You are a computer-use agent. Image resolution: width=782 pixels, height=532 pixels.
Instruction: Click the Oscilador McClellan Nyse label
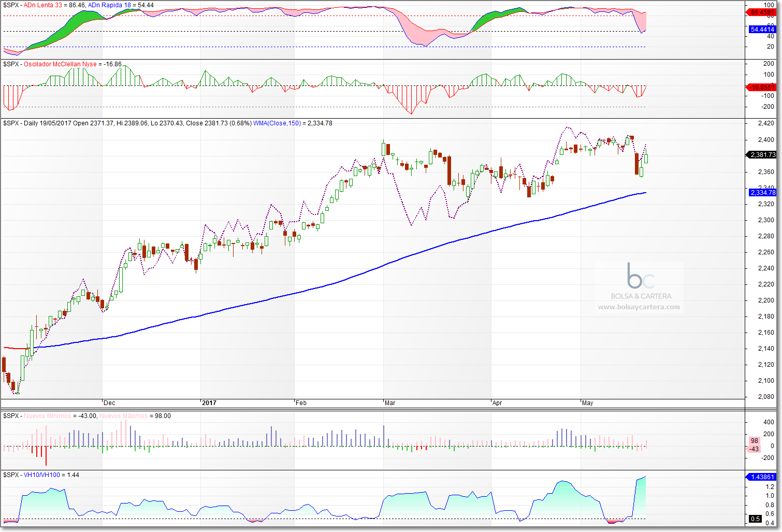pos(60,64)
